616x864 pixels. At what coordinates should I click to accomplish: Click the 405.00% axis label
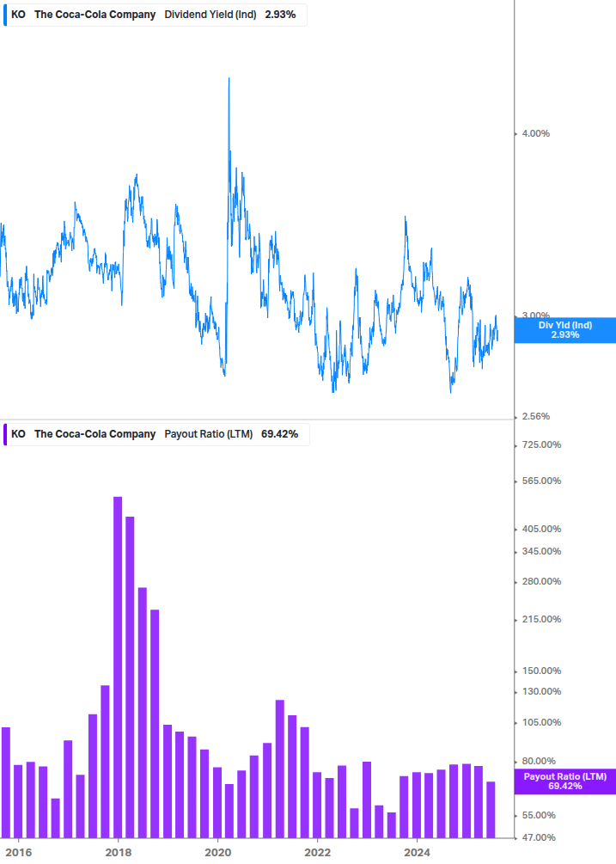click(541, 529)
